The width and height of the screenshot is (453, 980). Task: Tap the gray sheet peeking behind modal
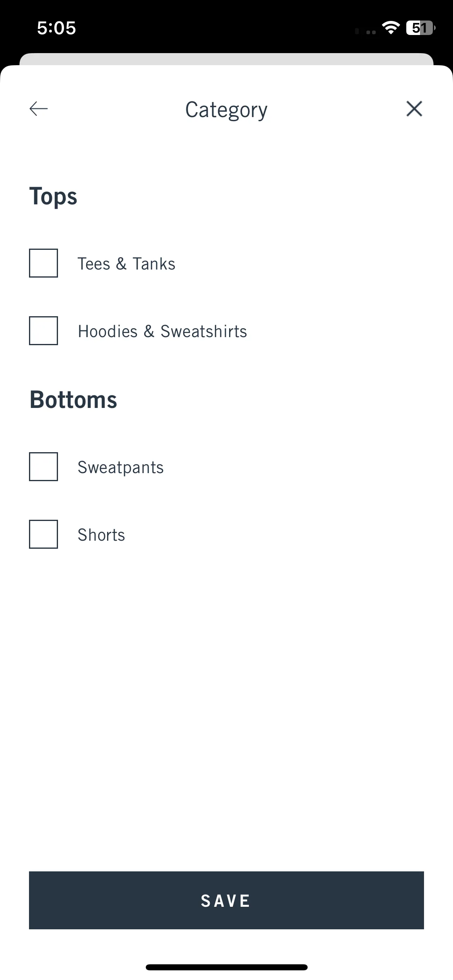pos(226,59)
